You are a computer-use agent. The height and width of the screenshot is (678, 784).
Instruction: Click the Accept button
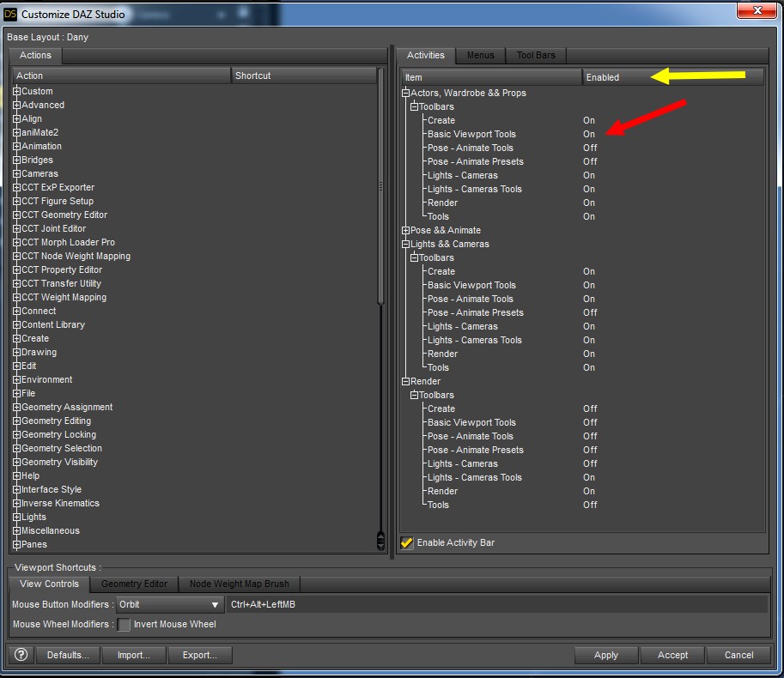pos(672,655)
